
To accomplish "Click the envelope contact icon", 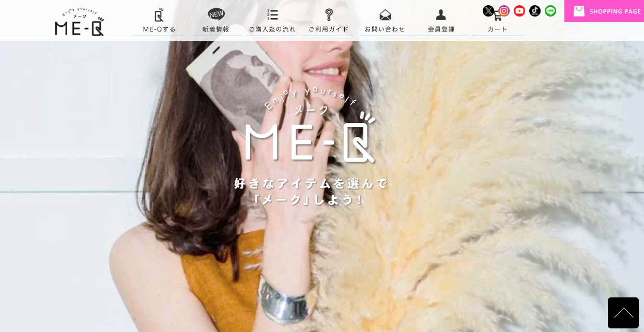I will (x=385, y=15).
